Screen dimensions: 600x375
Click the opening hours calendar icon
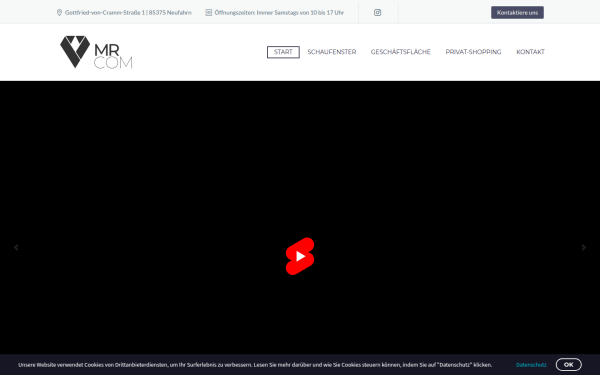point(209,13)
